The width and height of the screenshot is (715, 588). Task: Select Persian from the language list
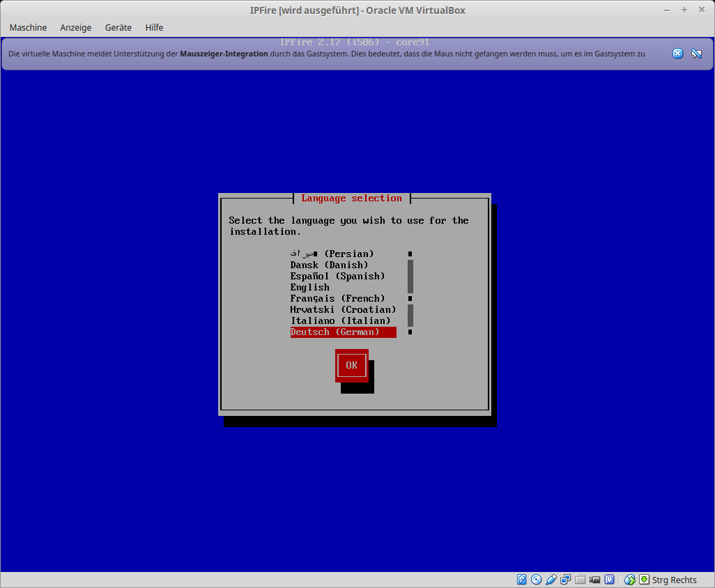click(344, 254)
